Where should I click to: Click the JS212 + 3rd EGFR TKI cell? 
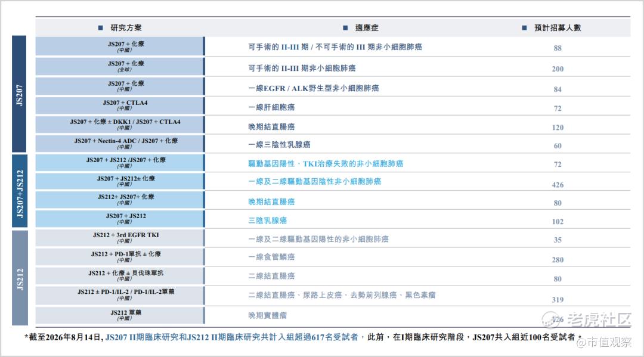[x=120, y=238]
